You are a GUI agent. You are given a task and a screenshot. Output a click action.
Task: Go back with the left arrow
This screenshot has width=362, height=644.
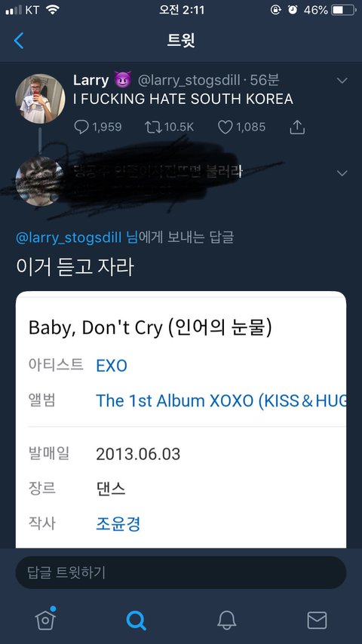coord(19,41)
